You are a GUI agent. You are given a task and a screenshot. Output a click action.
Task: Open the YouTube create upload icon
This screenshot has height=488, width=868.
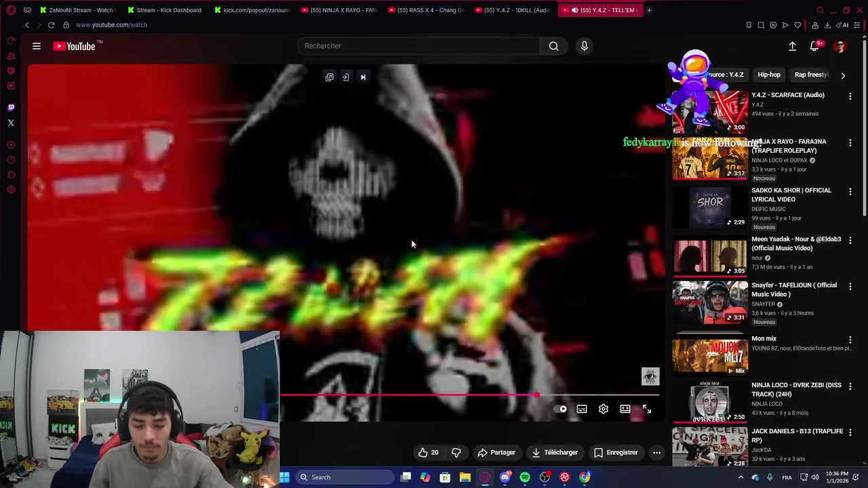click(x=792, y=46)
